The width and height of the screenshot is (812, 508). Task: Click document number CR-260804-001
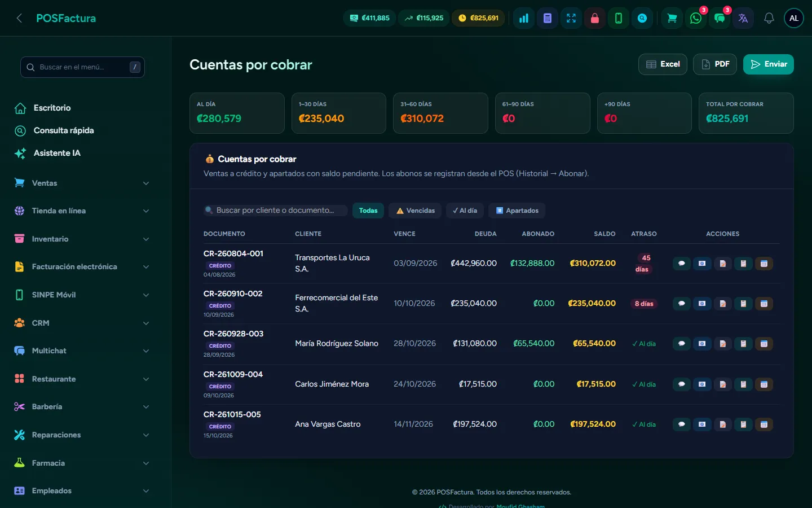233,254
